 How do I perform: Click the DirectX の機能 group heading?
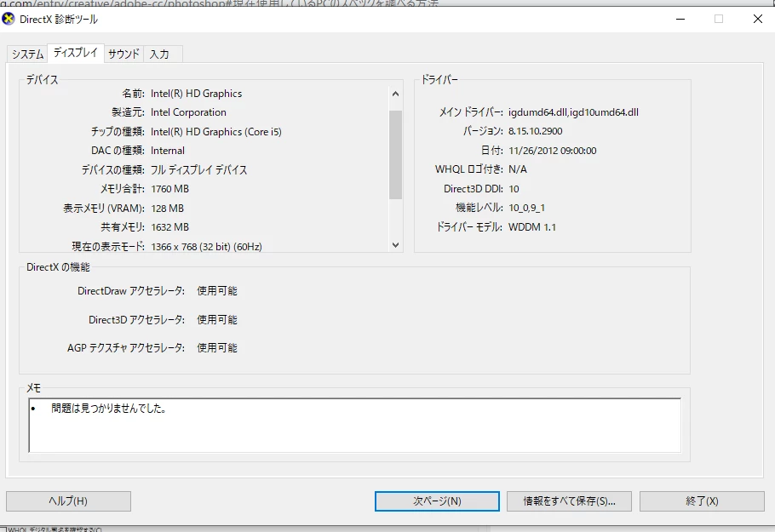[58, 267]
